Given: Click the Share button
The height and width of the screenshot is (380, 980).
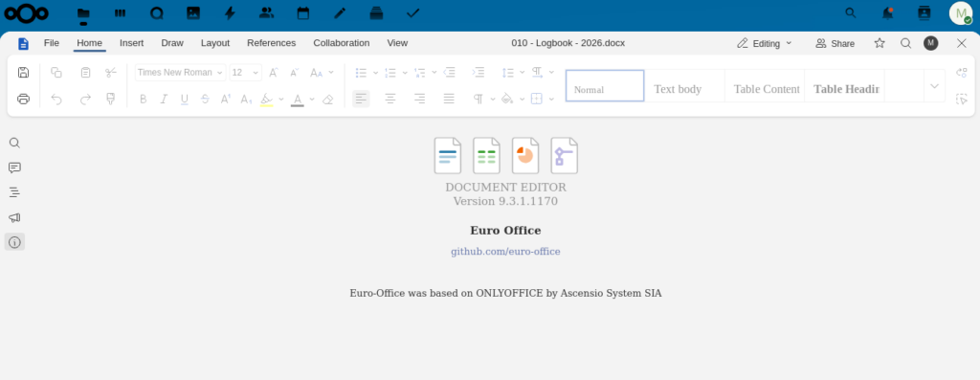Looking at the screenshot, I should point(835,43).
